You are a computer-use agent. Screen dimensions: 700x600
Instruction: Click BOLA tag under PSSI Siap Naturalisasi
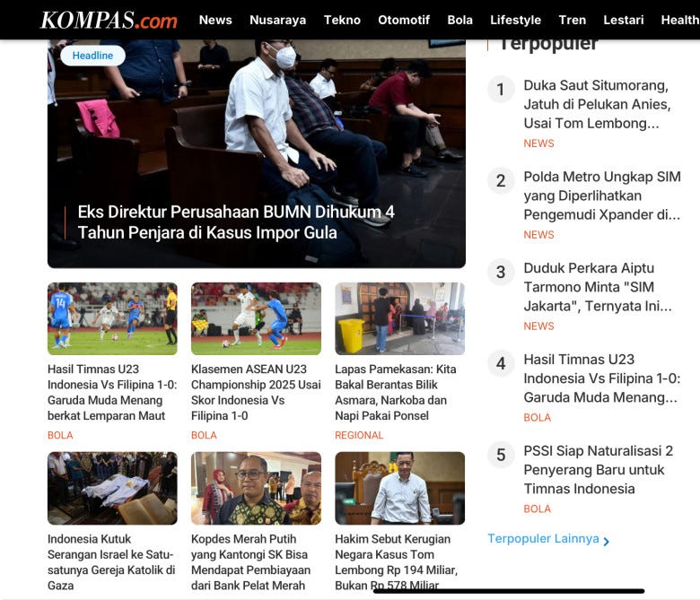pos(537,509)
